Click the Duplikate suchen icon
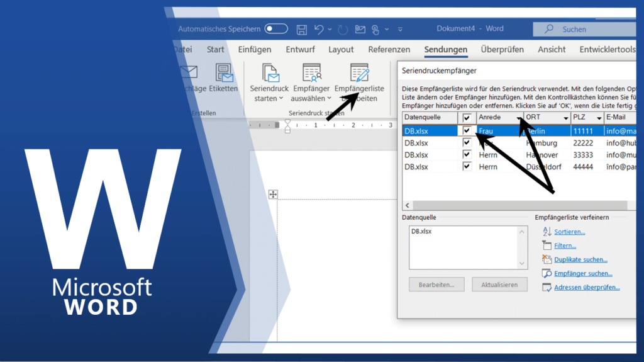Image resolution: width=644 pixels, height=362 pixels. (x=547, y=259)
